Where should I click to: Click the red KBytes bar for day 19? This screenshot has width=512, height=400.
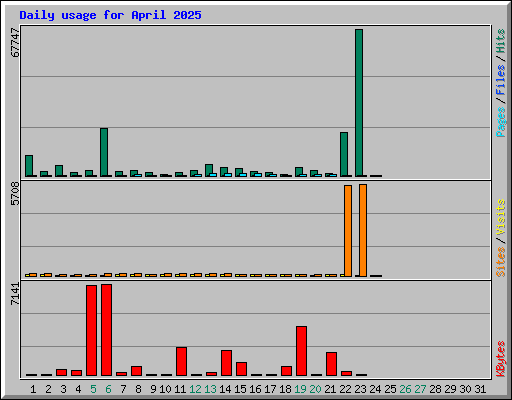click(x=301, y=351)
